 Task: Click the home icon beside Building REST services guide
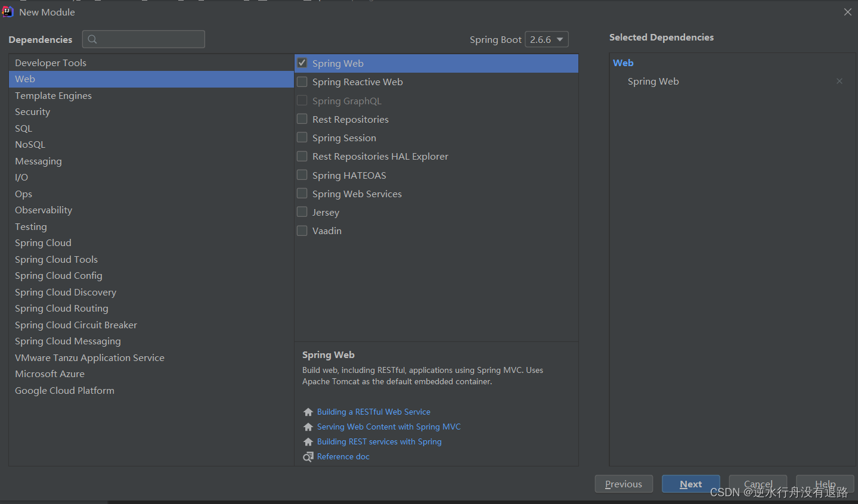tap(308, 442)
